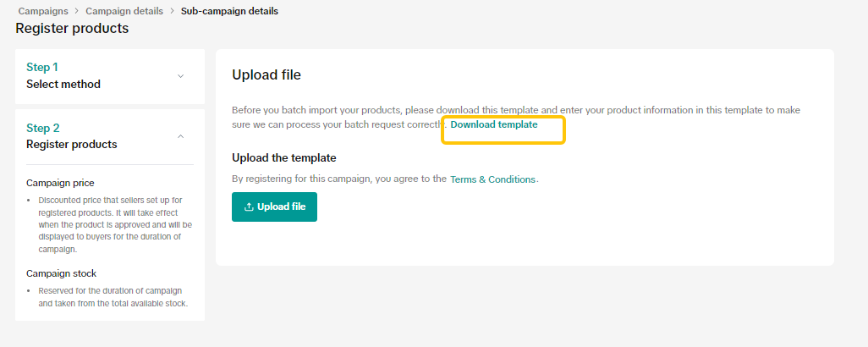Collapse Step 2 using its up chevron
Viewport: 868px width, 347px height.
pos(180,136)
